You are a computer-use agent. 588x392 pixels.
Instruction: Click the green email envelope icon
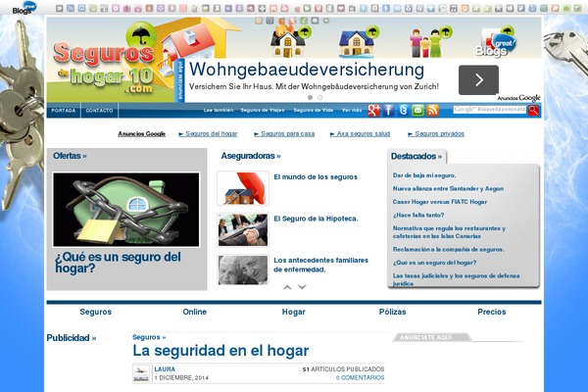pyautogui.click(x=417, y=111)
